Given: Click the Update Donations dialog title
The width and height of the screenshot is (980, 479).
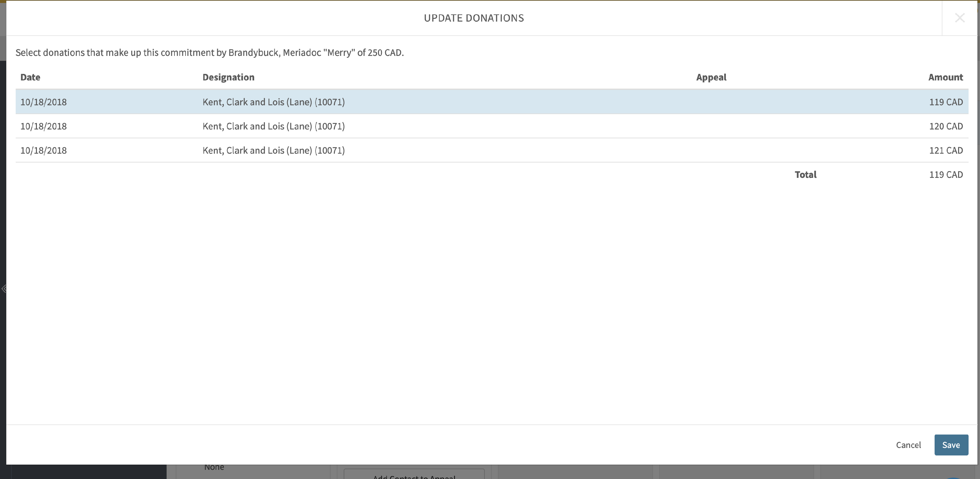Looking at the screenshot, I should coord(474,18).
